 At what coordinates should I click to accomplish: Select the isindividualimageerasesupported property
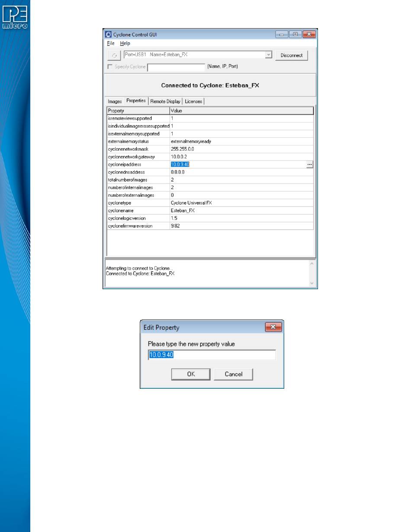(x=138, y=126)
